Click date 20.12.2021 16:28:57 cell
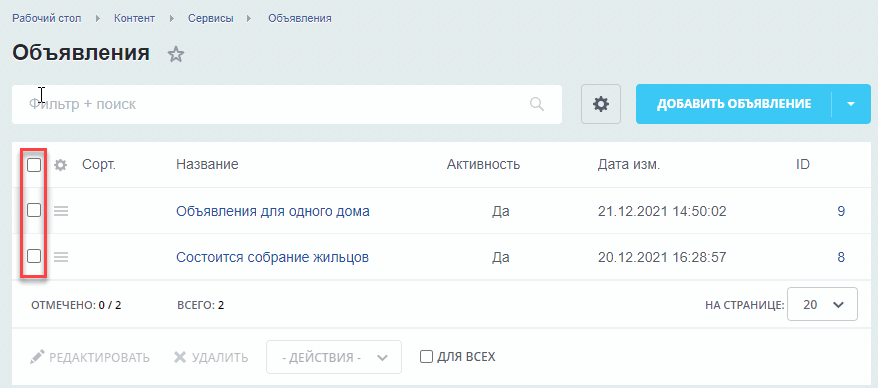878x388 pixels. [662, 258]
